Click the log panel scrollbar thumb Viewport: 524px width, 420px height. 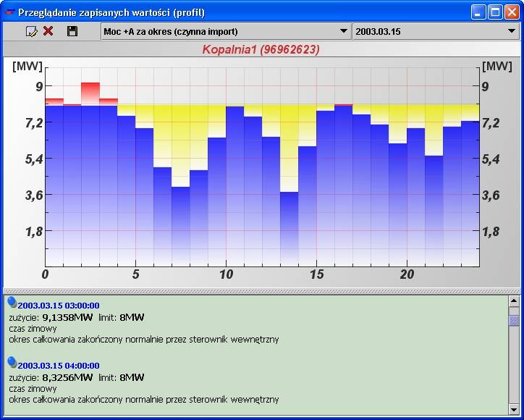tap(514, 320)
